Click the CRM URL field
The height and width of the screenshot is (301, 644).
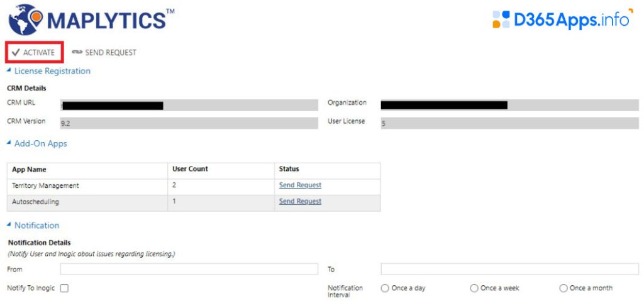click(189, 105)
